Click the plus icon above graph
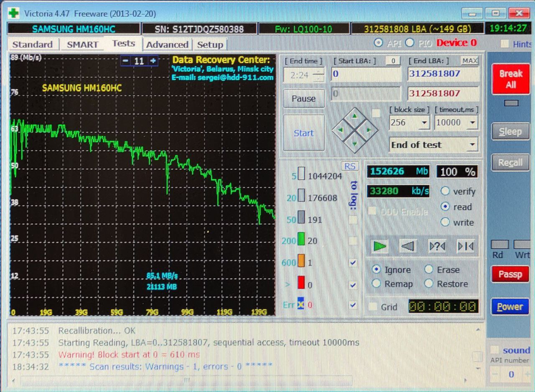 click(x=153, y=61)
